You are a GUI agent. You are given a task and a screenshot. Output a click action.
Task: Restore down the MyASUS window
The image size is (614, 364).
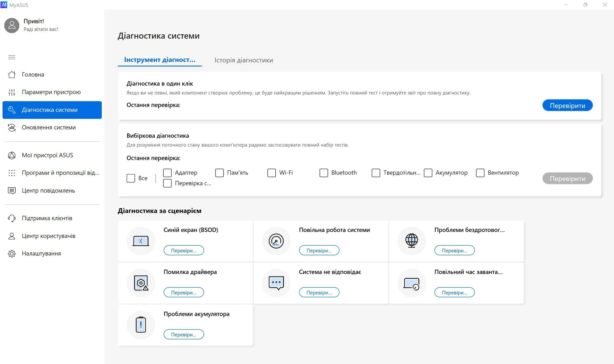click(x=585, y=5)
